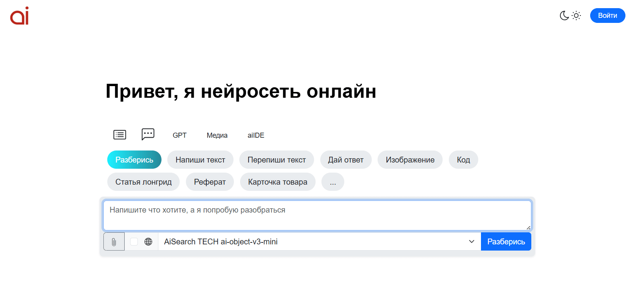Click the Войти login button

[x=607, y=16]
